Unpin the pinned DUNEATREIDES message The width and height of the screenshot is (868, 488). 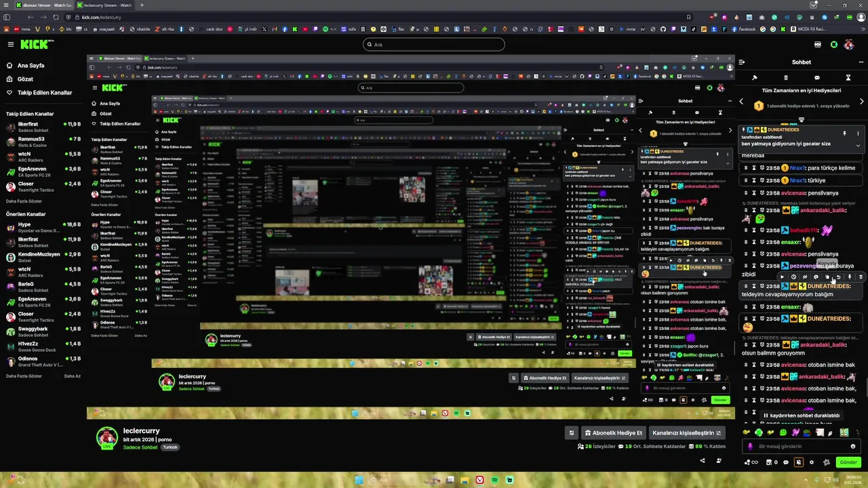coord(844,134)
